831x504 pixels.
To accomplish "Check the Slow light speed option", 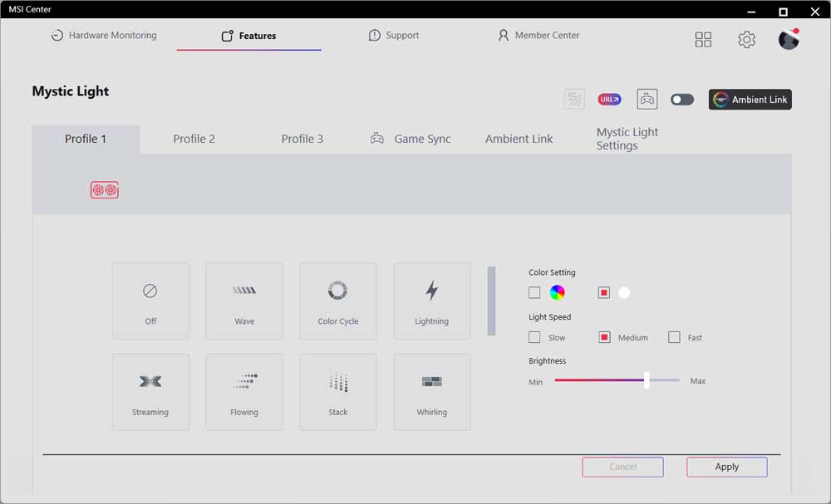I will tap(534, 337).
